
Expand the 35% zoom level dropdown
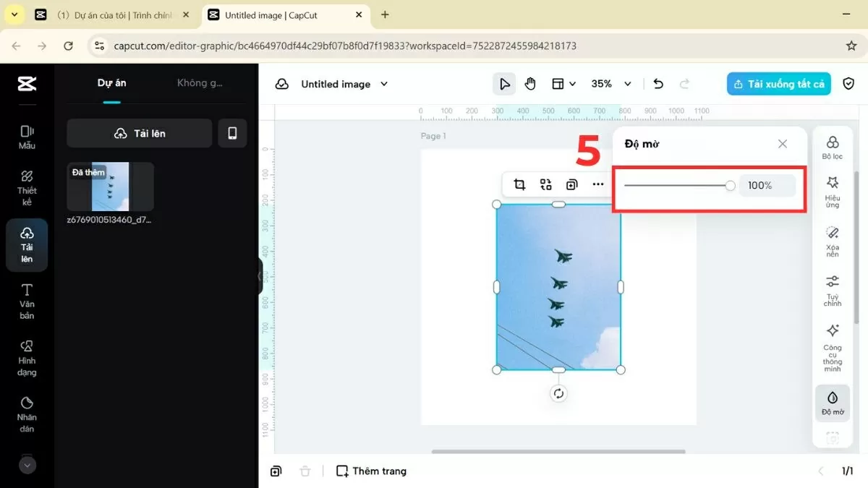[611, 83]
